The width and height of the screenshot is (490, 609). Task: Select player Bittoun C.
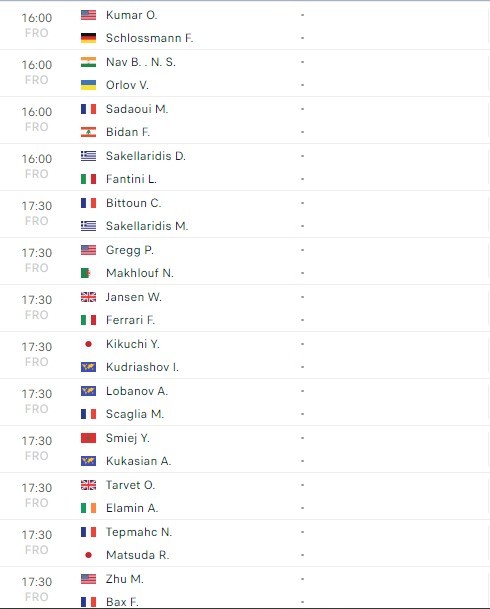[134, 203]
